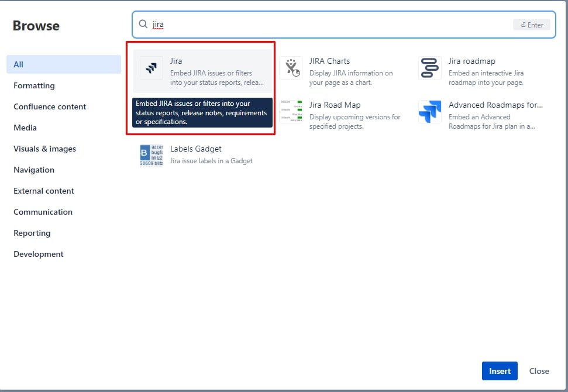Focus the macro search field
568x392 pixels.
point(344,25)
